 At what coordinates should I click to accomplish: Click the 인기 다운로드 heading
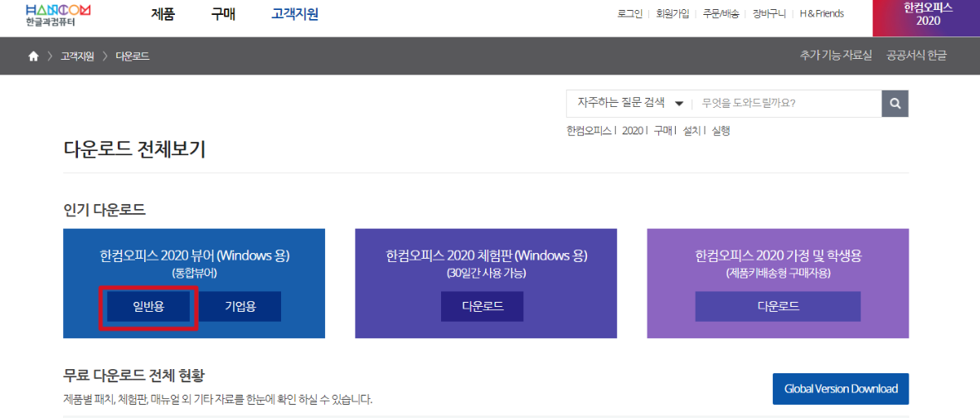point(105,210)
